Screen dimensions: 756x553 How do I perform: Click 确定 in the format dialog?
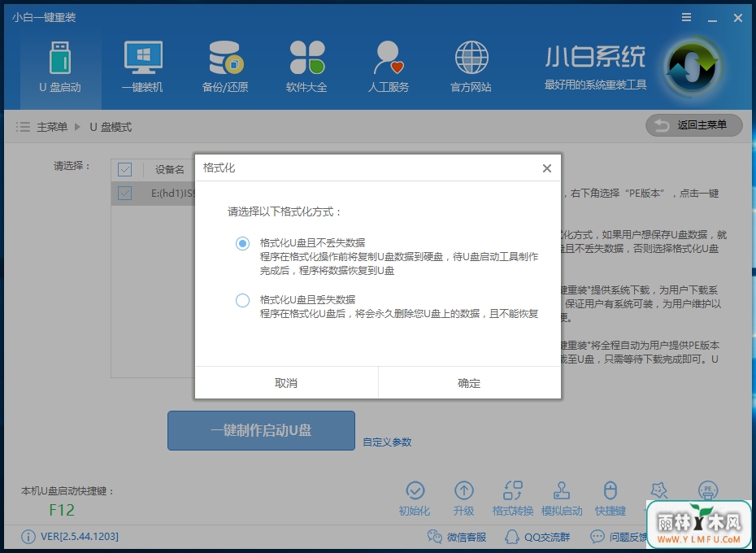coord(470,383)
